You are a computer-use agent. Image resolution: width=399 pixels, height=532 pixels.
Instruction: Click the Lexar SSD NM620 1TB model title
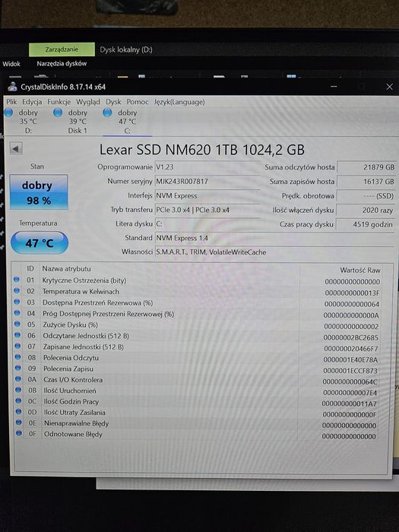202,150
